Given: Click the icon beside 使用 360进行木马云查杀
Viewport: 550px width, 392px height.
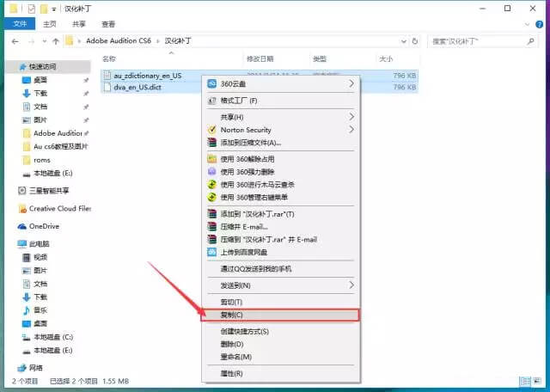Looking at the screenshot, I should coord(212,184).
